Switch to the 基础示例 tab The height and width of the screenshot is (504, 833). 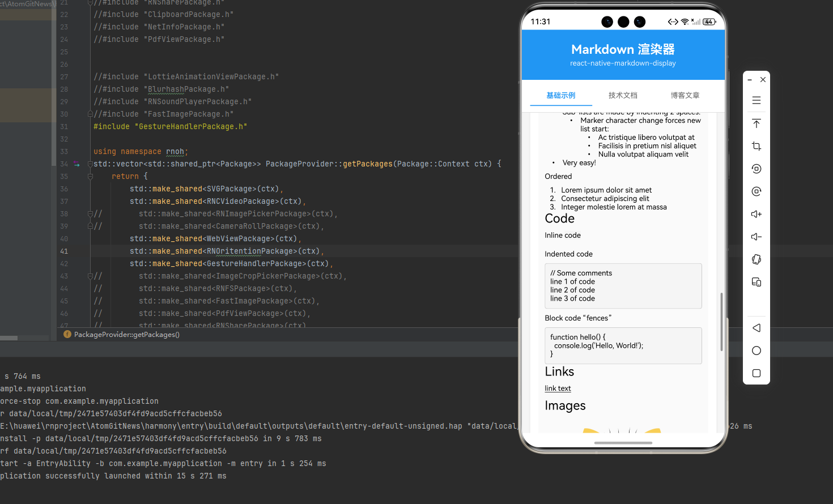(561, 95)
